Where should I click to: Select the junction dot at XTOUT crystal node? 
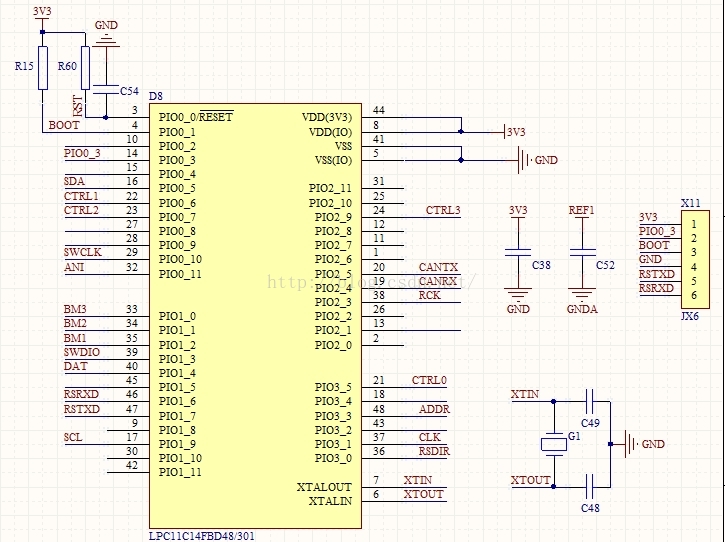553,487
